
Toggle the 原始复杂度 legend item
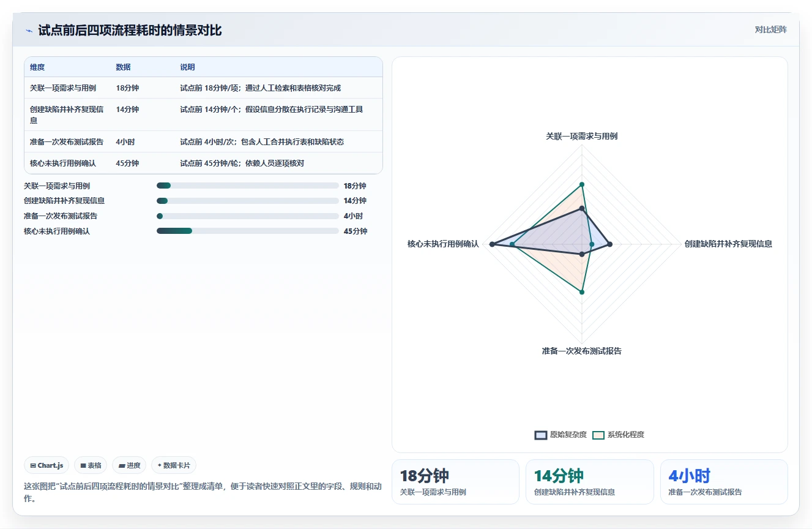coord(561,435)
